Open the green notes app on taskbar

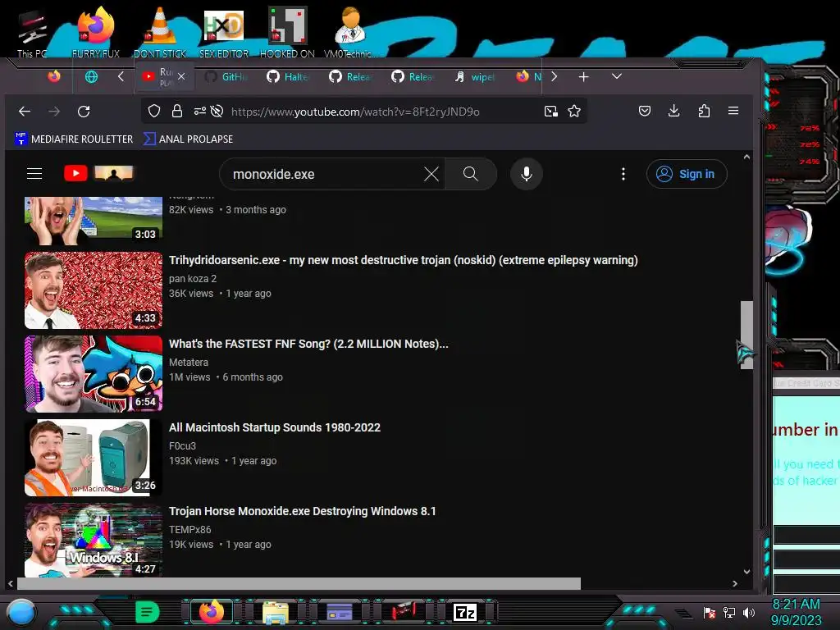pyautogui.click(x=148, y=612)
